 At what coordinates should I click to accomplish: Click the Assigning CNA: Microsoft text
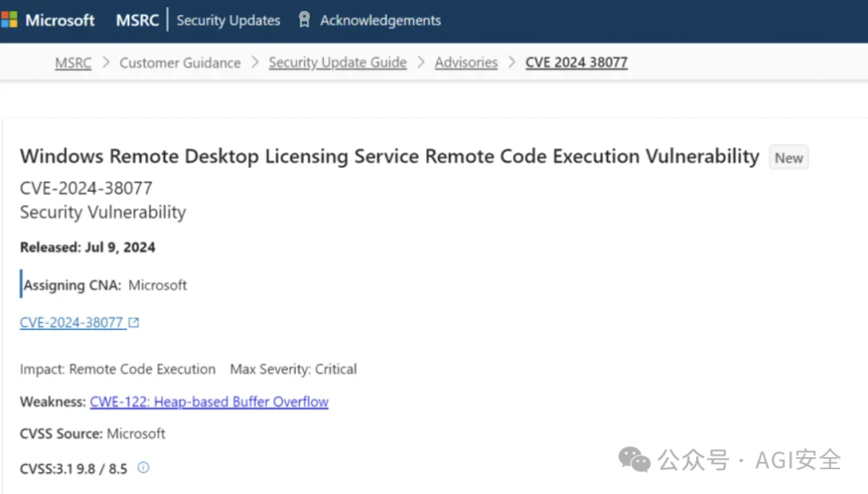(x=105, y=285)
